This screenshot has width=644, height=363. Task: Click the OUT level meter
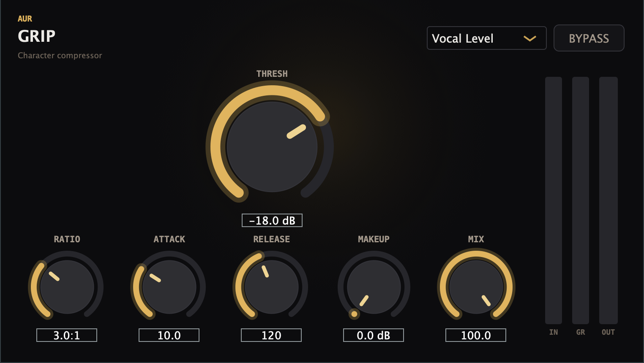pyautogui.click(x=609, y=200)
